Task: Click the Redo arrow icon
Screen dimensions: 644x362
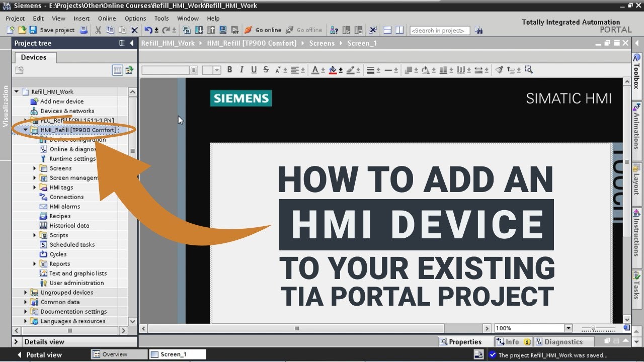Action: tap(166, 30)
